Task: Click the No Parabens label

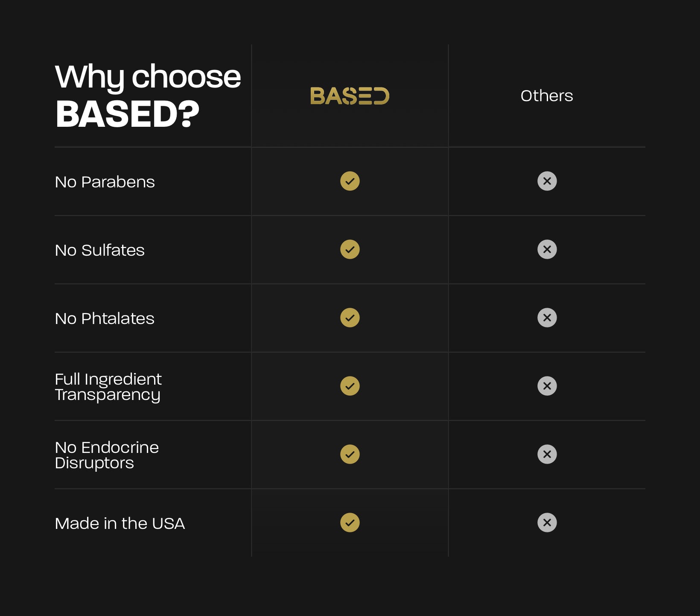Action: 105,182
